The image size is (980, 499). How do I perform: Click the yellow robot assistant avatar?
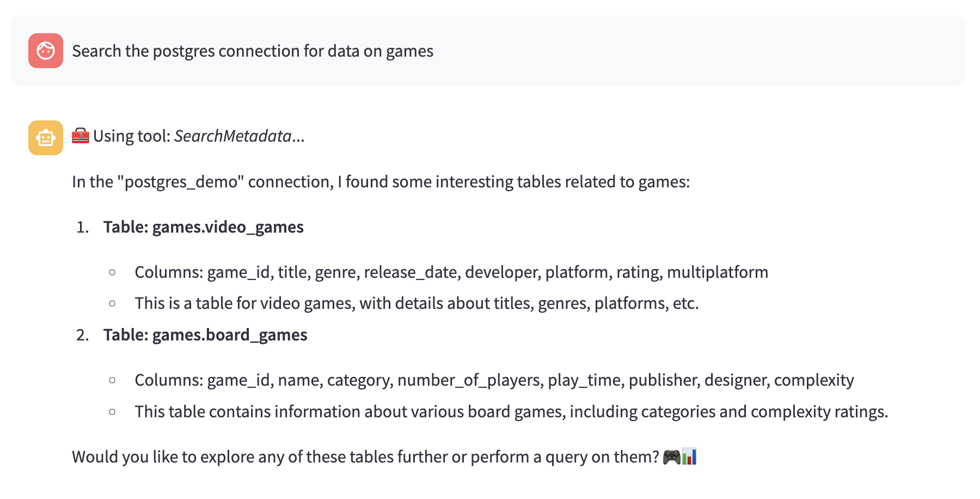tap(46, 138)
